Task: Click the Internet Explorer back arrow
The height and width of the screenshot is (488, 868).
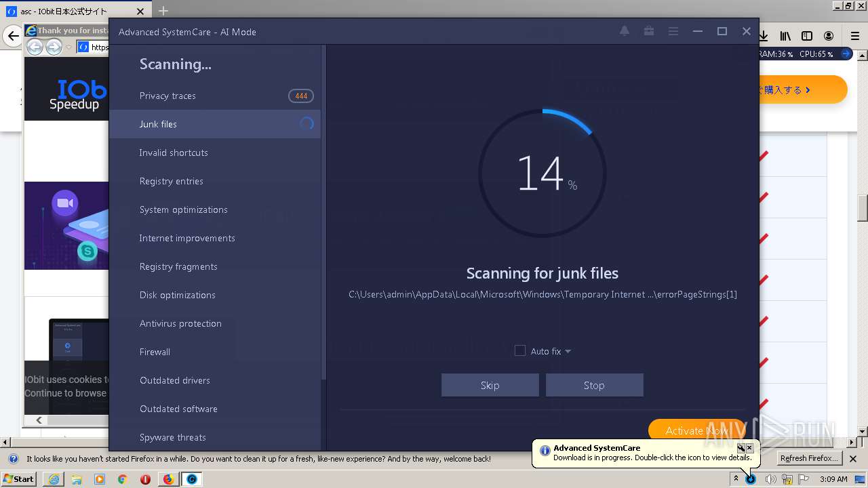Action: (35, 47)
